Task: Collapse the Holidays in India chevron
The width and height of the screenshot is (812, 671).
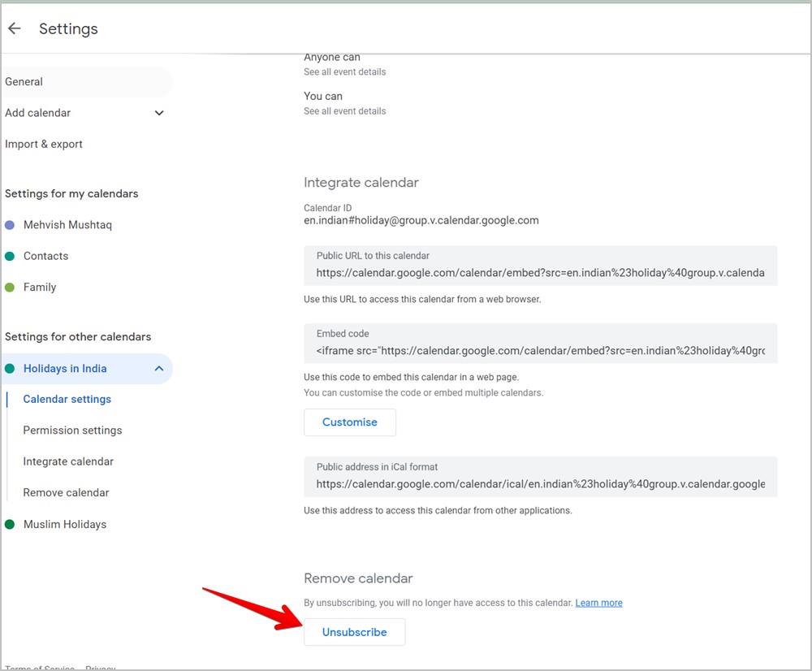Action: click(159, 369)
